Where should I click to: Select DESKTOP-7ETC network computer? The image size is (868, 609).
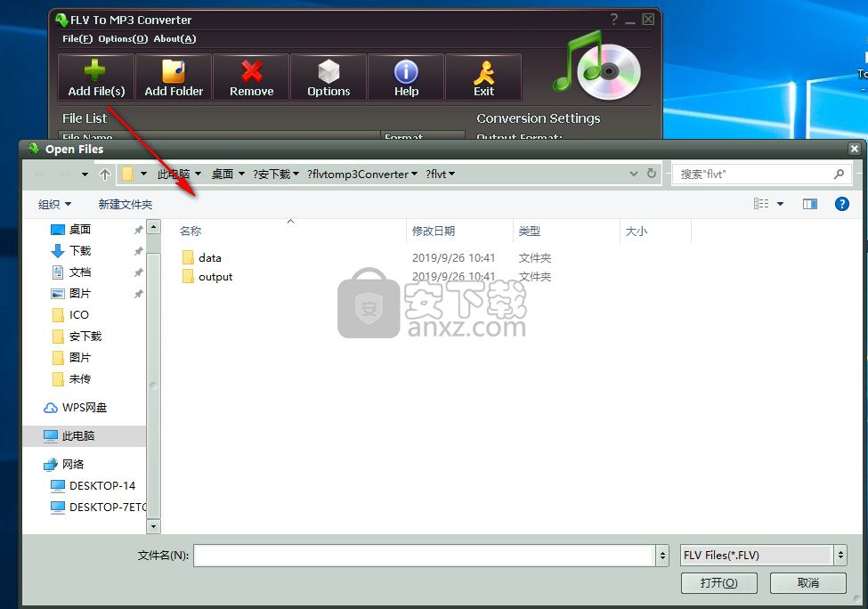108,507
